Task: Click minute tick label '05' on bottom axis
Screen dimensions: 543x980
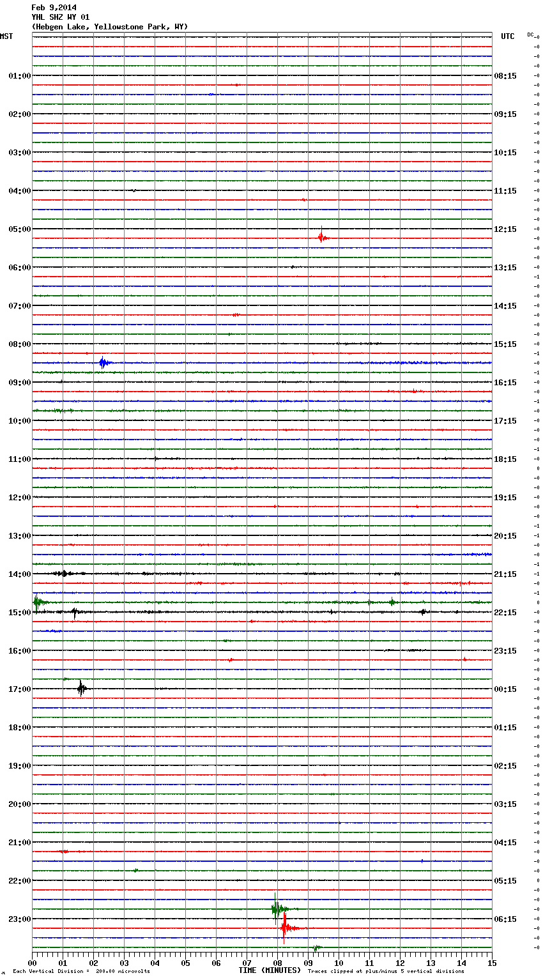Action: (185, 963)
